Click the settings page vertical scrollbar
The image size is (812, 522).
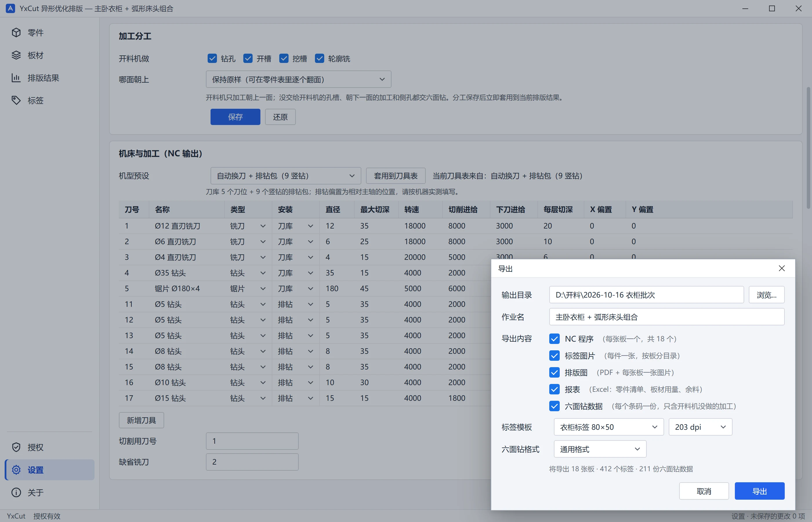click(x=808, y=148)
